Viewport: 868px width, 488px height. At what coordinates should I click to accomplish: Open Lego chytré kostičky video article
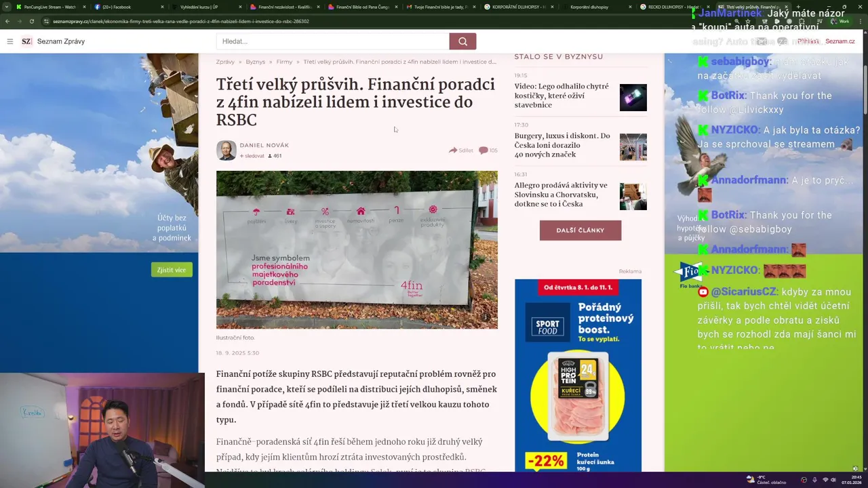[x=561, y=96]
